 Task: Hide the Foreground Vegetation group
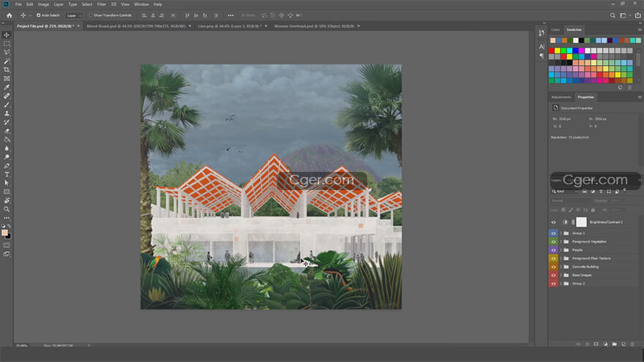coord(553,242)
